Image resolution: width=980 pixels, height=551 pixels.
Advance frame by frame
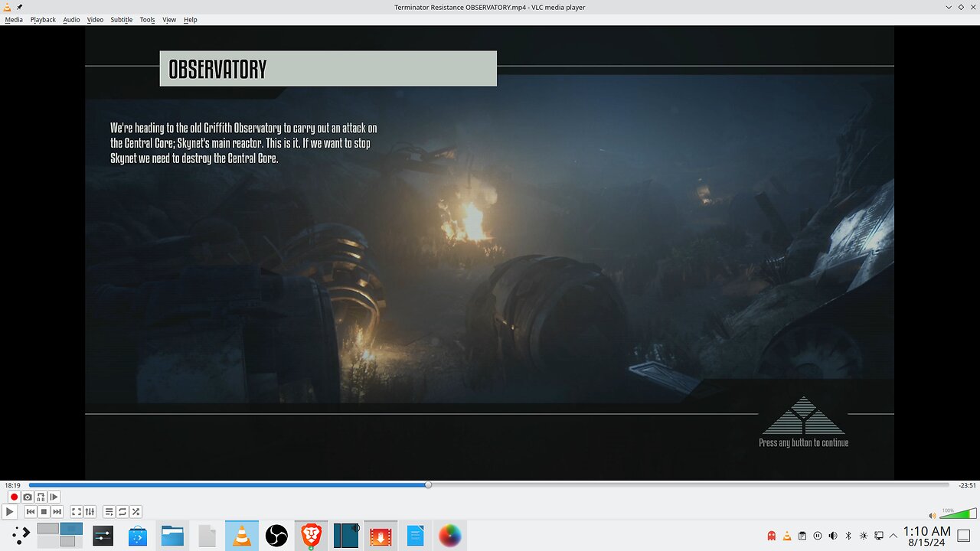coord(54,497)
